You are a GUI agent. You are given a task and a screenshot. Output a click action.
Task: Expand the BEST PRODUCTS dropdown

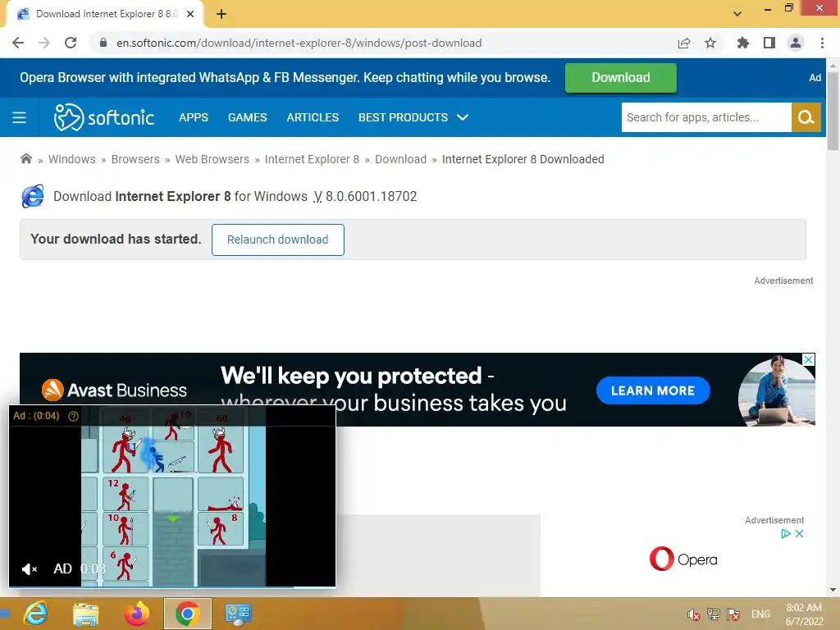[x=413, y=117]
